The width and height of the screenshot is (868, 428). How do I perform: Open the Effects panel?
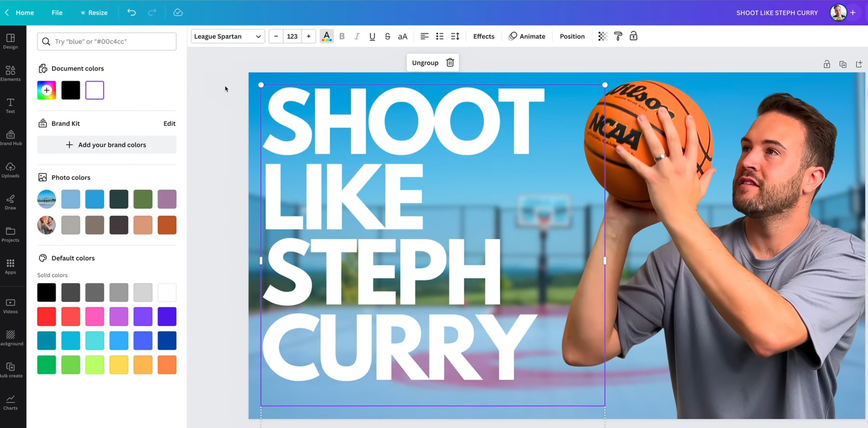point(484,36)
